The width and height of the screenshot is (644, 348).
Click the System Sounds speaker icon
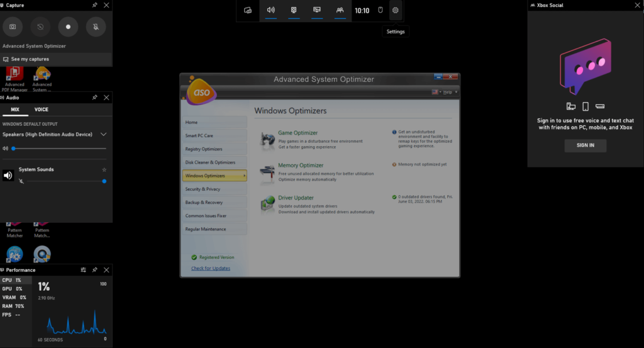(8, 176)
